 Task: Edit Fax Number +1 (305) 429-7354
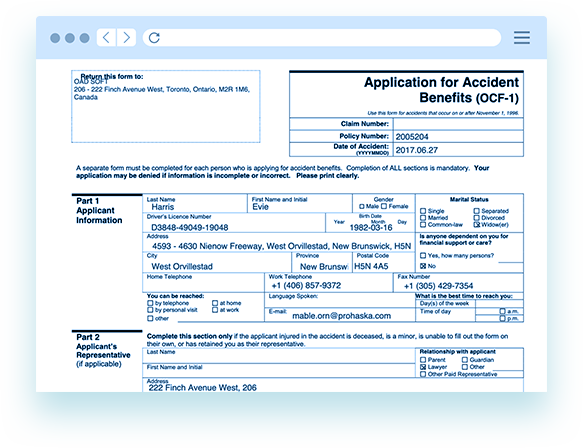458,283
